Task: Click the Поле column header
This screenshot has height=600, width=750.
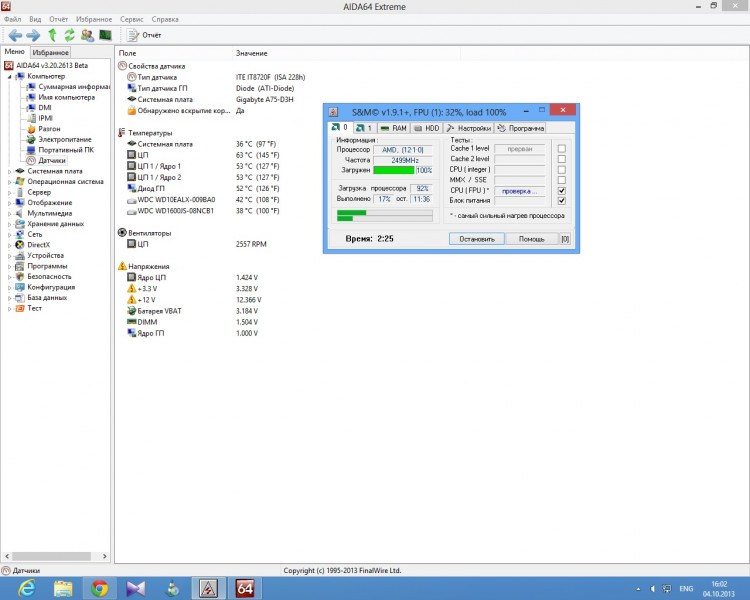Action: click(x=174, y=53)
